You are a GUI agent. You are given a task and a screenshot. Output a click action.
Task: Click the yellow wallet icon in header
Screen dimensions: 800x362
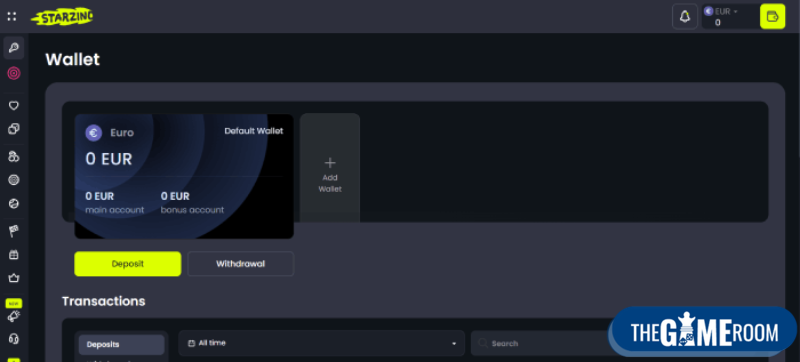click(772, 16)
